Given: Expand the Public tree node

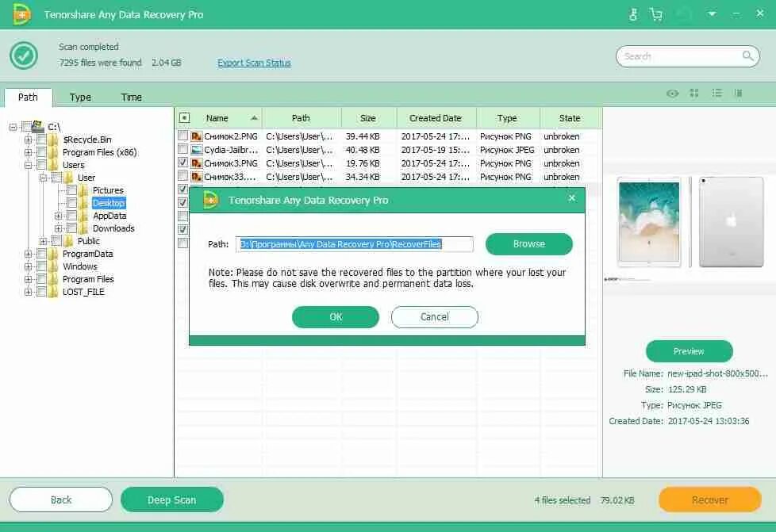Looking at the screenshot, I should tap(43, 241).
